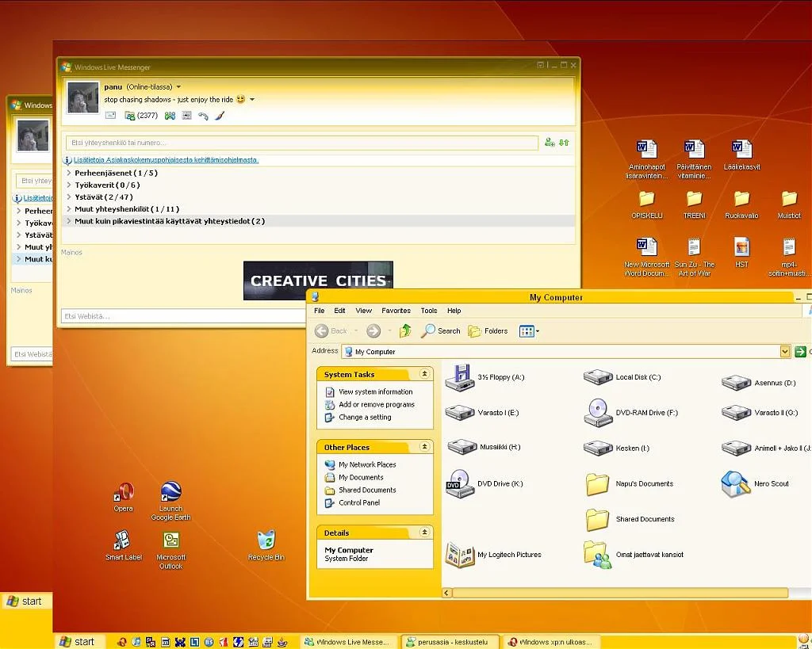Click the paintbrush color scheme icon

click(220, 116)
